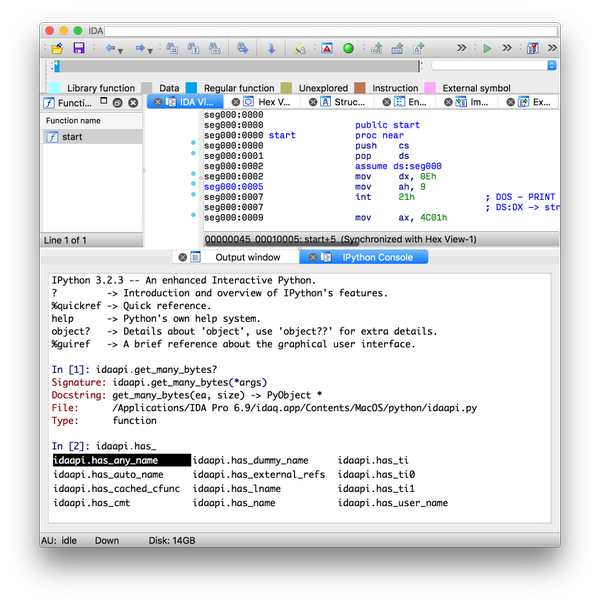Viewport: 600px width, 604px height.
Task: Close the Enums tab
Action: [387, 102]
